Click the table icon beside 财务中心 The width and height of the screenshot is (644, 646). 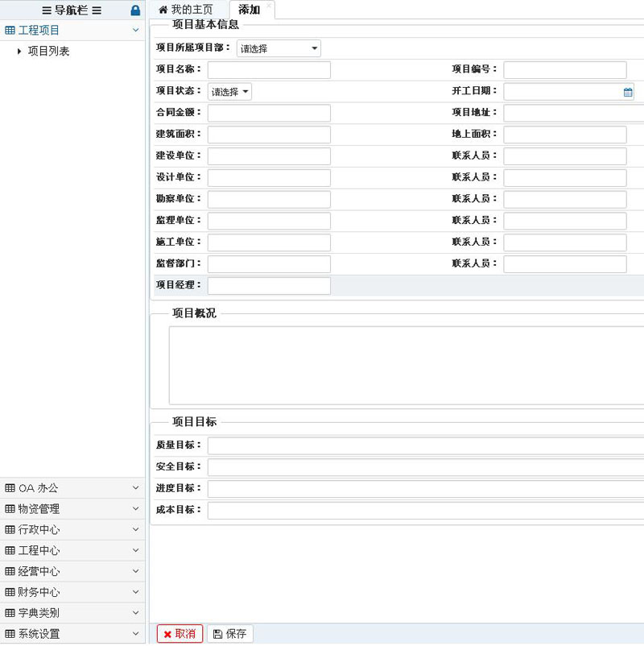coord(10,592)
